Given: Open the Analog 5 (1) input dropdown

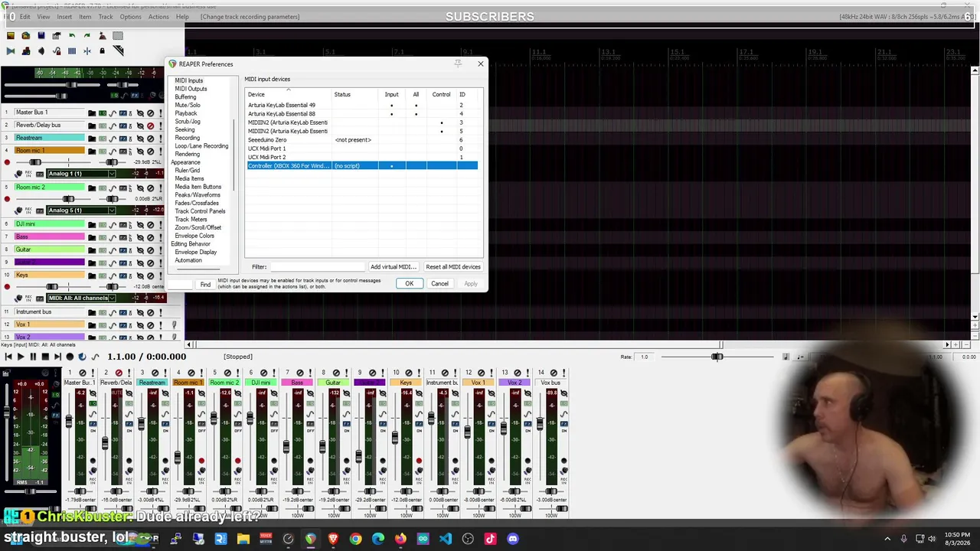Looking at the screenshot, I should (x=81, y=210).
